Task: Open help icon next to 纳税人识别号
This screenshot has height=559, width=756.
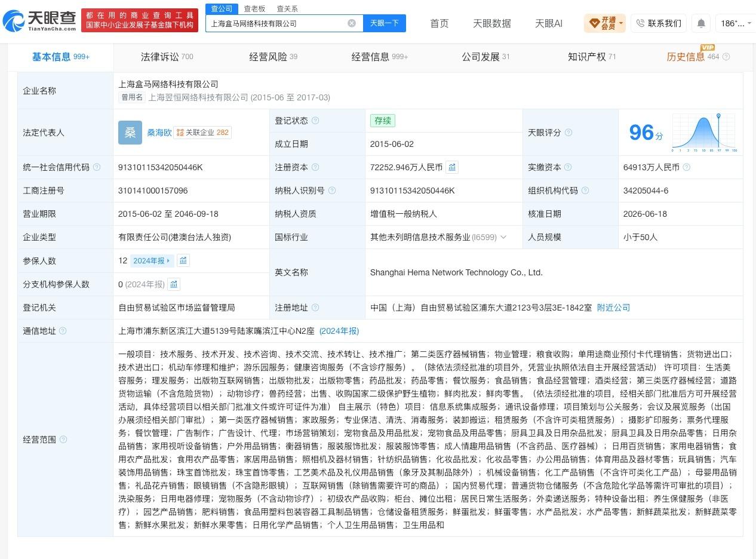Action: [332, 191]
